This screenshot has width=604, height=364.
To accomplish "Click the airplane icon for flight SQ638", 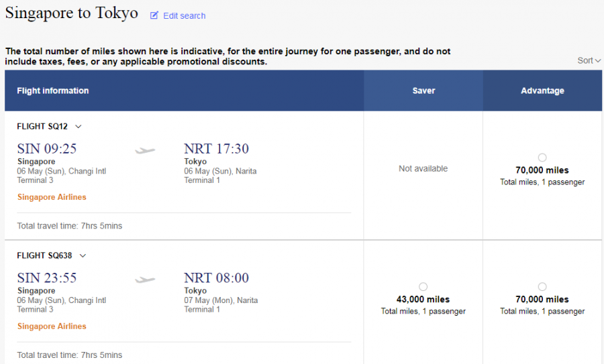I will coord(145,279).
